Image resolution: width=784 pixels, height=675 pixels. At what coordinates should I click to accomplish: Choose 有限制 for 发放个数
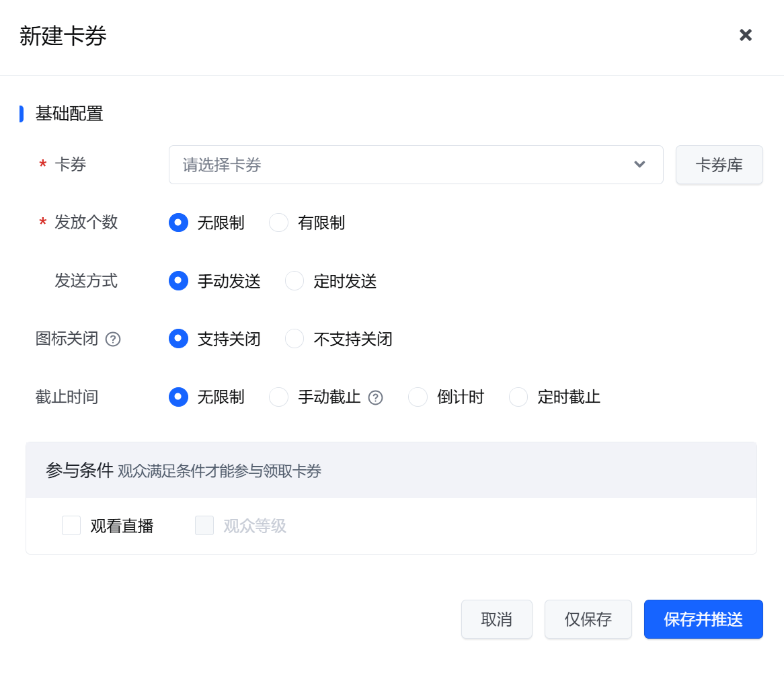tap(279, 223)
